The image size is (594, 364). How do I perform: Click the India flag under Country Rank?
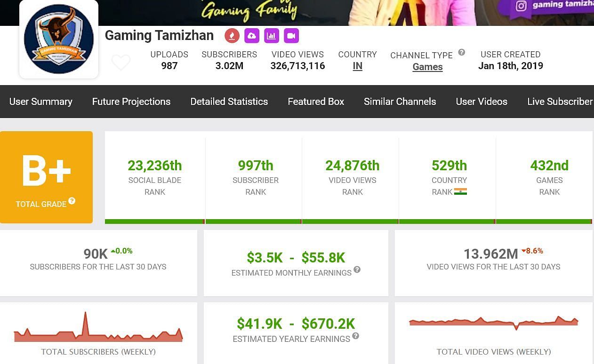(460, 191)
